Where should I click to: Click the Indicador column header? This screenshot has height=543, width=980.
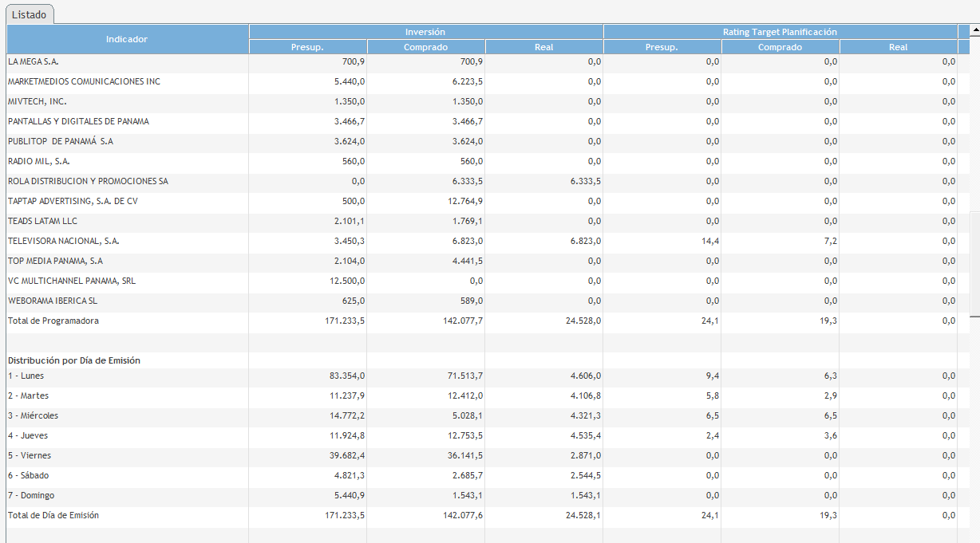[127, 39]
